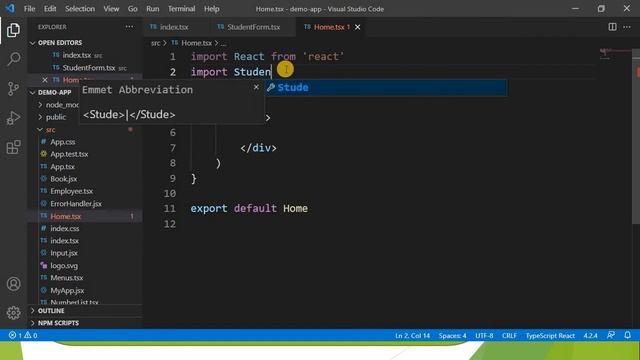Open the Edit menu
Screen dimensions: 640x360
pyautogui.click(x=50, y=9)
